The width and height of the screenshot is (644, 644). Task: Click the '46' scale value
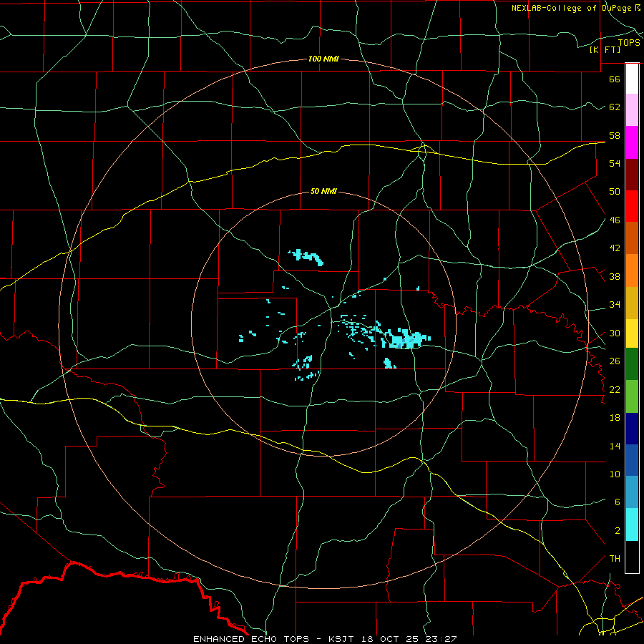(x=615, y=220)
